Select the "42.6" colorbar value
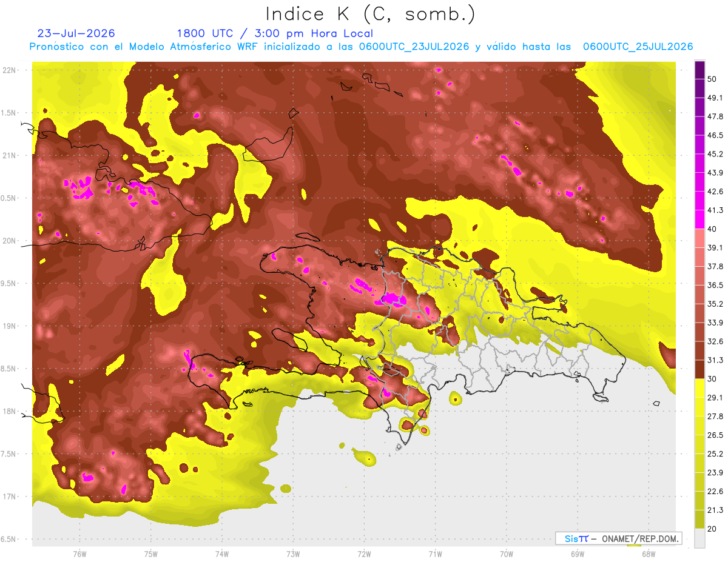Screen dimensions: 728x562 (715, 192)
